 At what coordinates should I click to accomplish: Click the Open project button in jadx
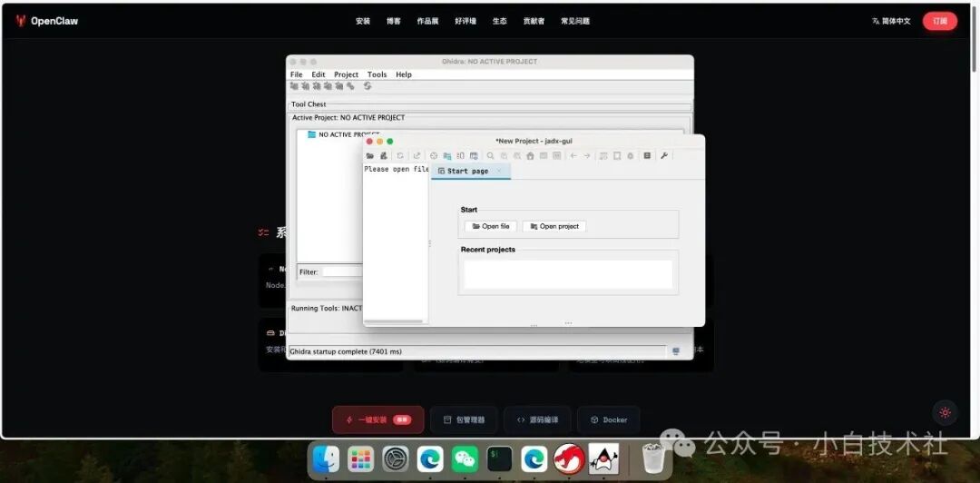[x=554, y=226]
